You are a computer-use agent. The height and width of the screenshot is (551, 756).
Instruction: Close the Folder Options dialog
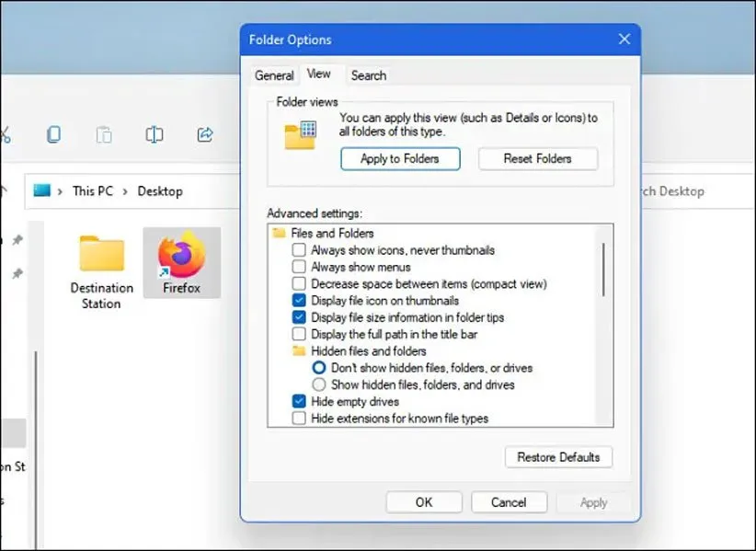coord(624,40)
